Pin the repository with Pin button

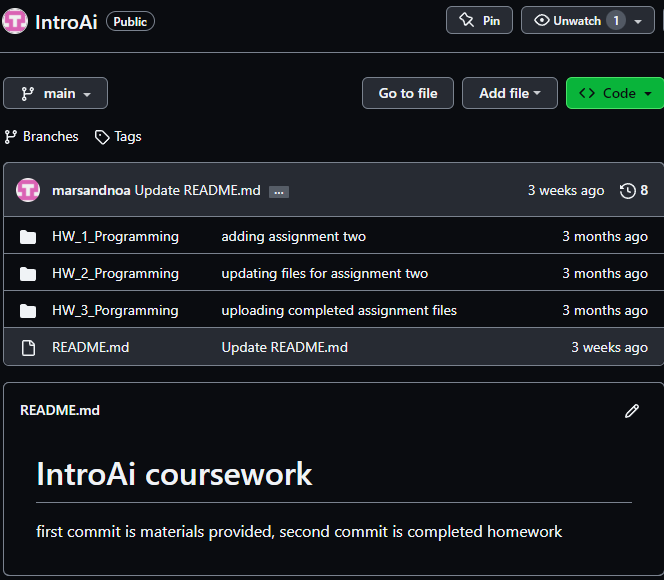(479, 20)
